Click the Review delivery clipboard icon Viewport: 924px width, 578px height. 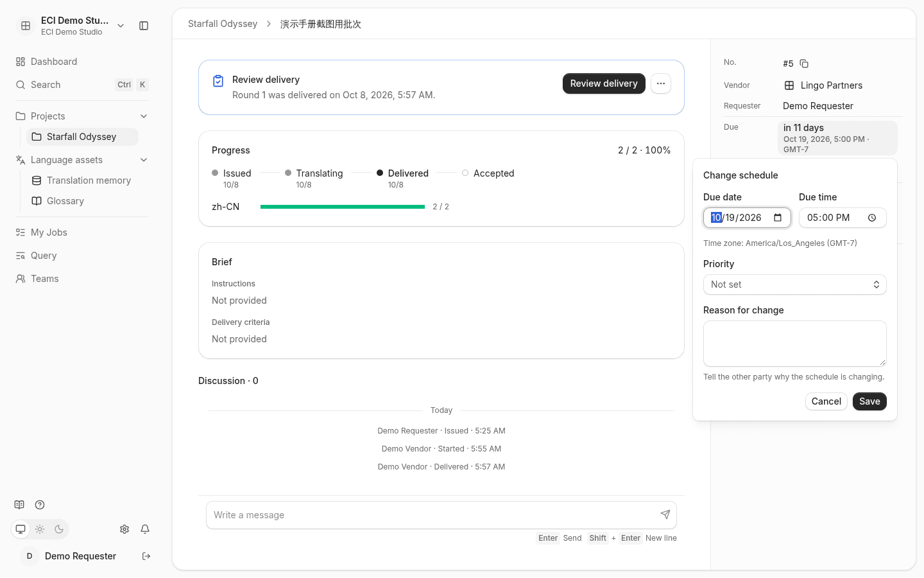[x=218, y=81]
